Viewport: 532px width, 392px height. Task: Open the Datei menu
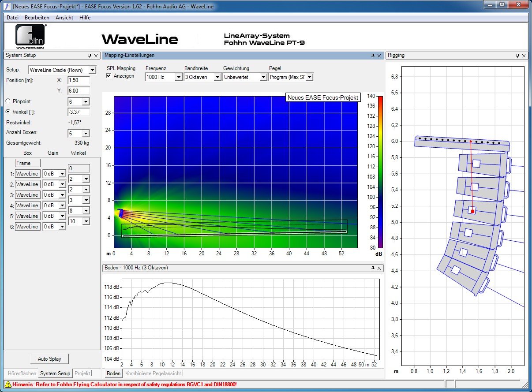coord(13,18)
